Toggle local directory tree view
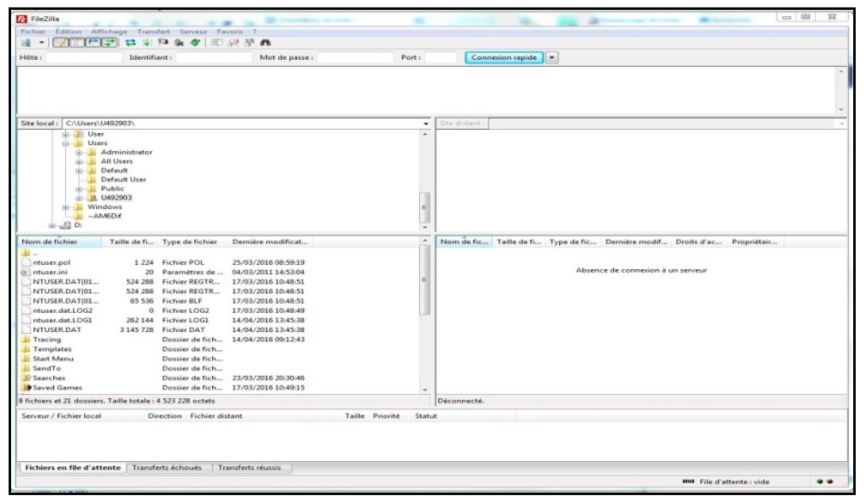 coord(77,43)
